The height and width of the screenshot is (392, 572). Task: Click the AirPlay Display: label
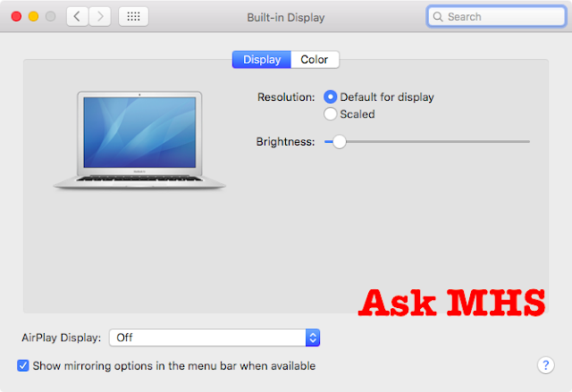[x=62, y=338]
